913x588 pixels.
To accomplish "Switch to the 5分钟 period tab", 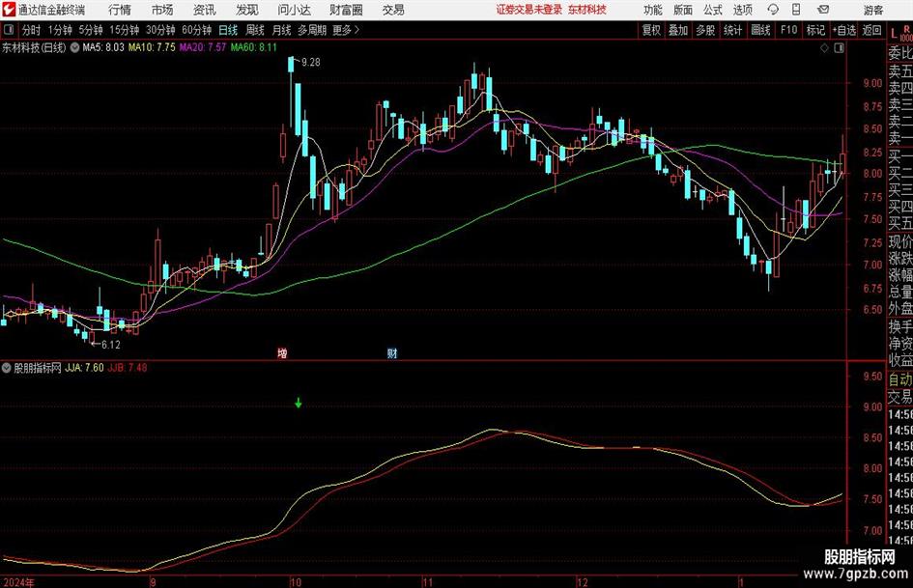I will (91, 30).
